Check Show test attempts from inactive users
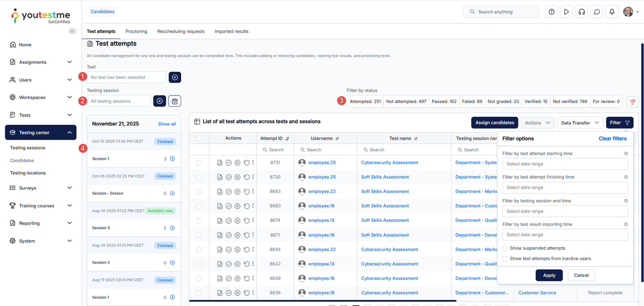 pos(505,259)
